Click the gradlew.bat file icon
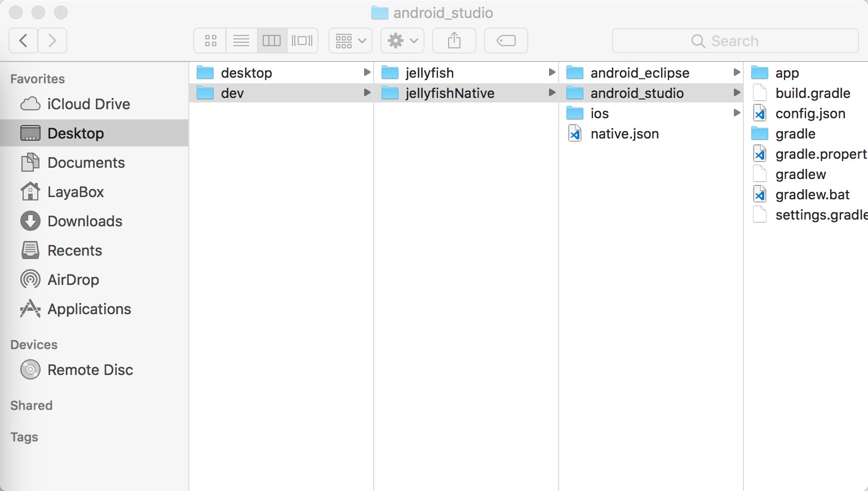 [760, 194]
